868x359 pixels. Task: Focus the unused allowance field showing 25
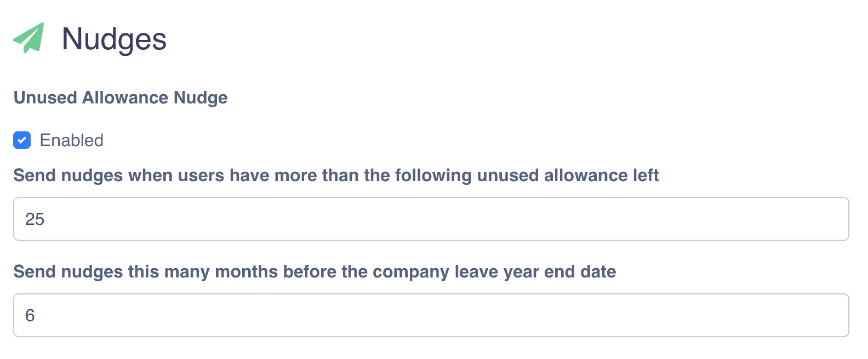431,219
